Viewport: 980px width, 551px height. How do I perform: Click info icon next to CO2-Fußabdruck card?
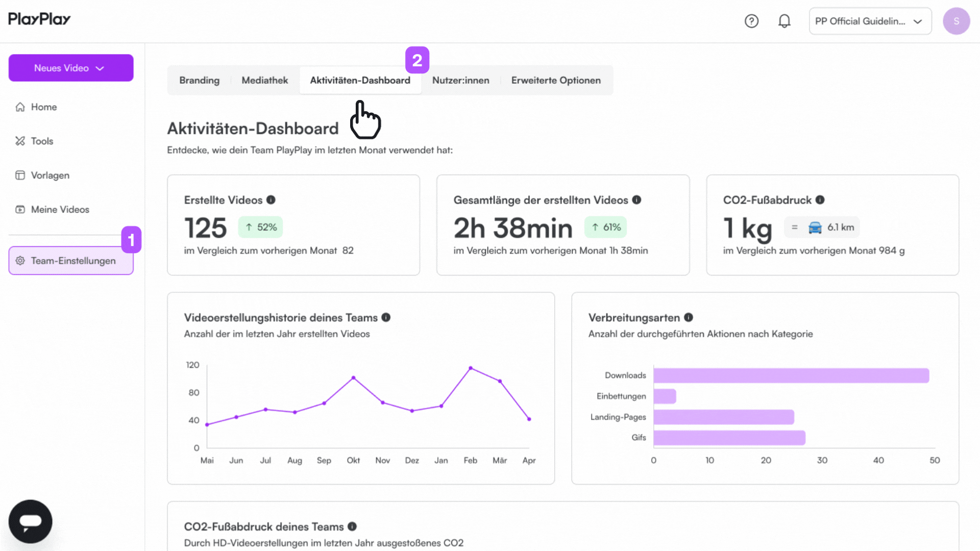click(x=820, y=200)
